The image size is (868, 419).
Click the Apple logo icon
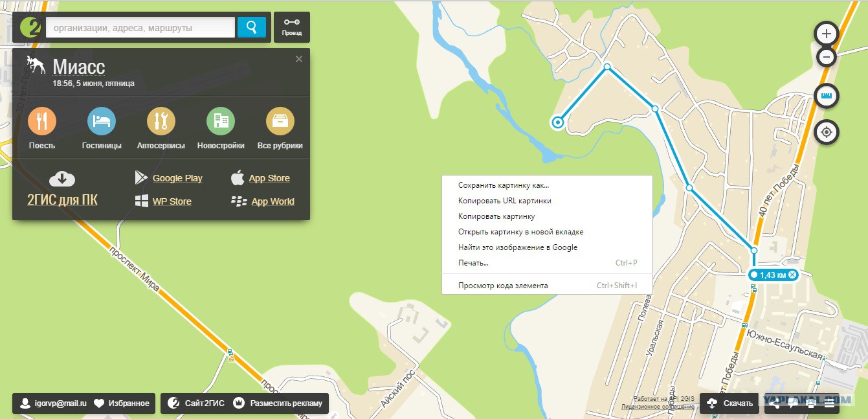point(238,177)
